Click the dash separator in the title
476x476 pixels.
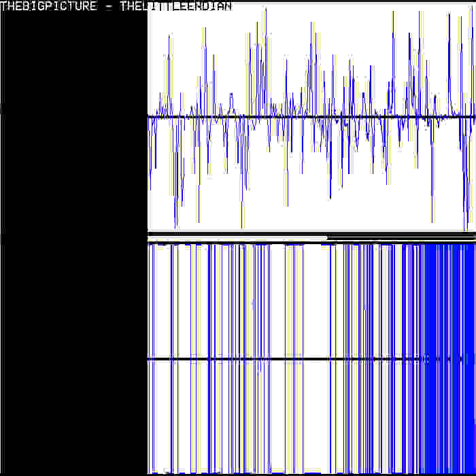click(x=109, y=7)
